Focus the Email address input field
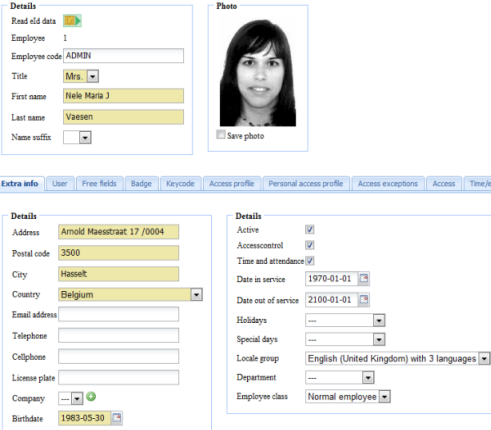The height and width of the screenshot is (430, 491). coord(119,314)
